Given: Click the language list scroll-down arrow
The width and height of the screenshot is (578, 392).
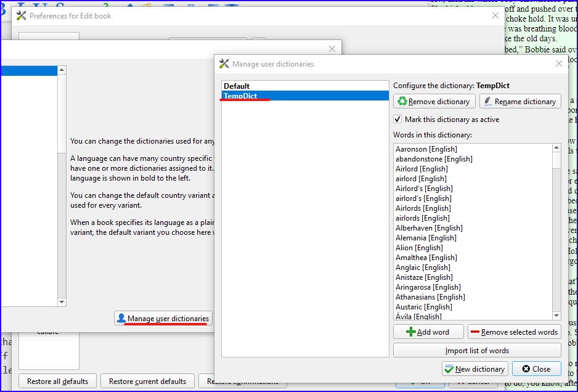Looking at the screenshot, I should tap(62, 302).
